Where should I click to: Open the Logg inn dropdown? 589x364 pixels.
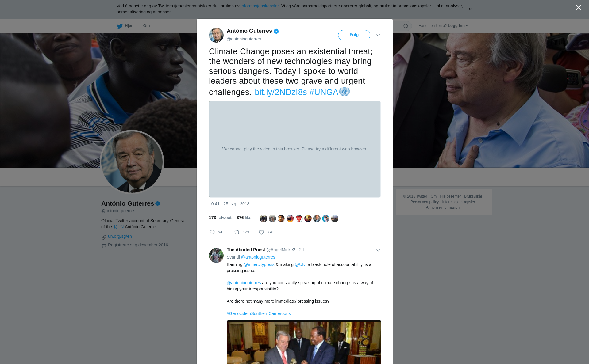pyautogui.click(x=458, y=26)
